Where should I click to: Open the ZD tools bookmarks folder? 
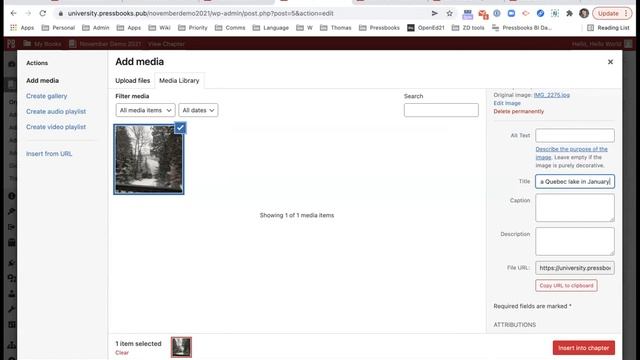[x=468, y=28]
